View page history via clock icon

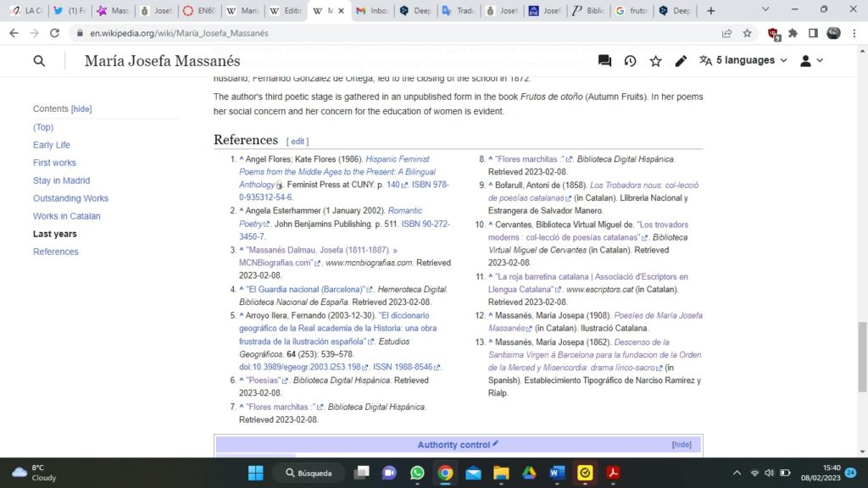click(x=630, y=61)
